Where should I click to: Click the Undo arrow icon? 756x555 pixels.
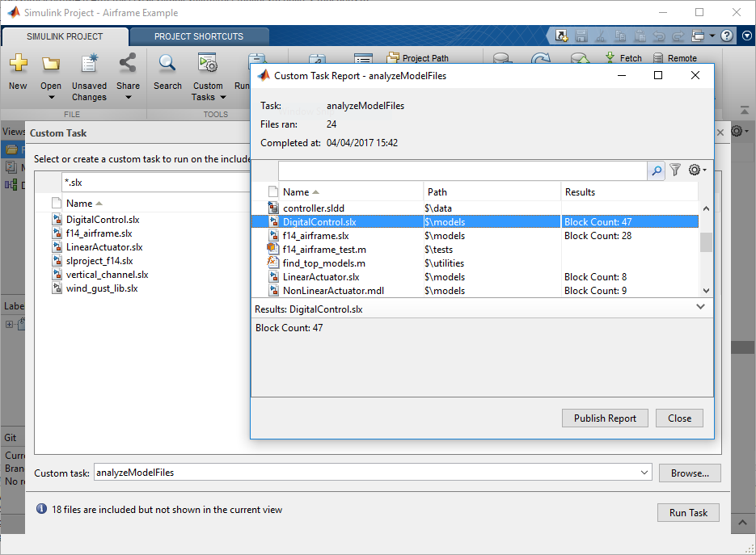pyautogui.click(x=659, y=36)
